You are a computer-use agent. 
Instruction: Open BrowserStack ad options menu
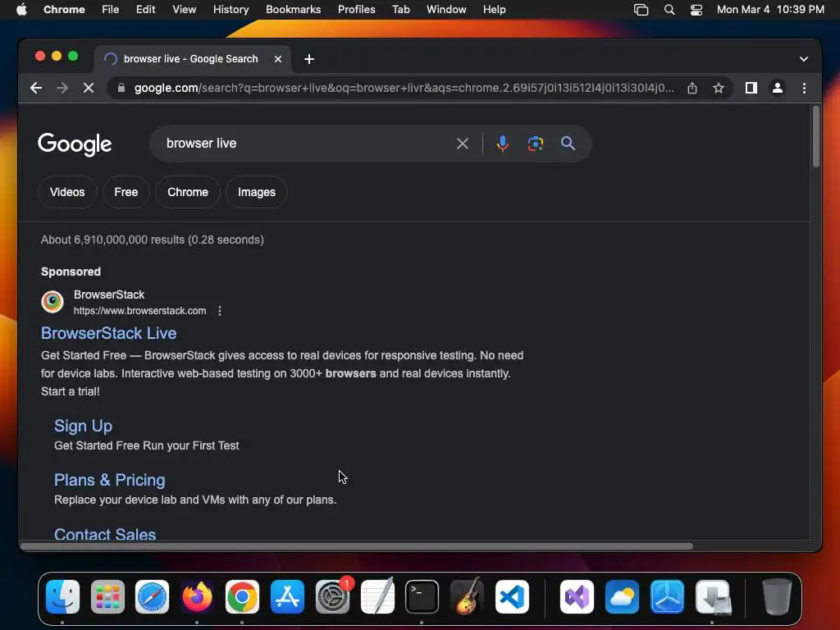(x=220, y=311)
